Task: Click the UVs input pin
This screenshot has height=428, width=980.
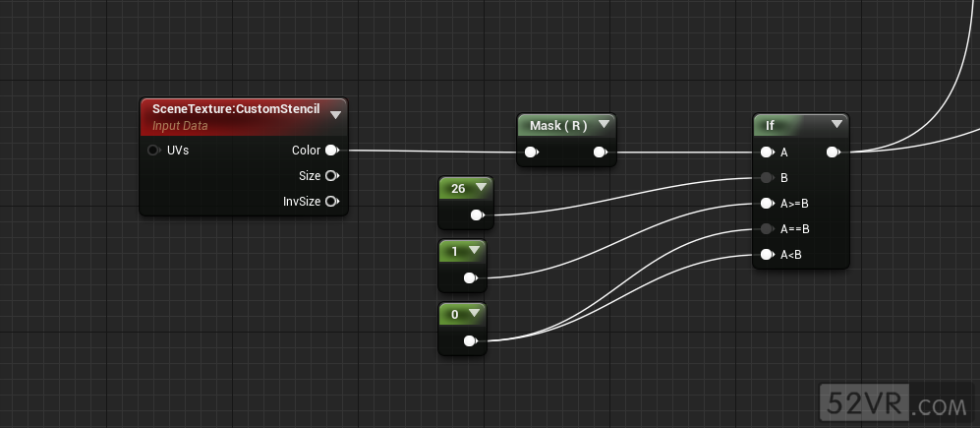Action: pos(153,151)
